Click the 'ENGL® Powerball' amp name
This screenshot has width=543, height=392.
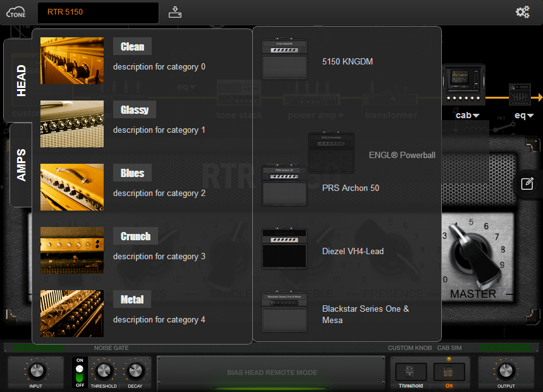pos(402,155)
